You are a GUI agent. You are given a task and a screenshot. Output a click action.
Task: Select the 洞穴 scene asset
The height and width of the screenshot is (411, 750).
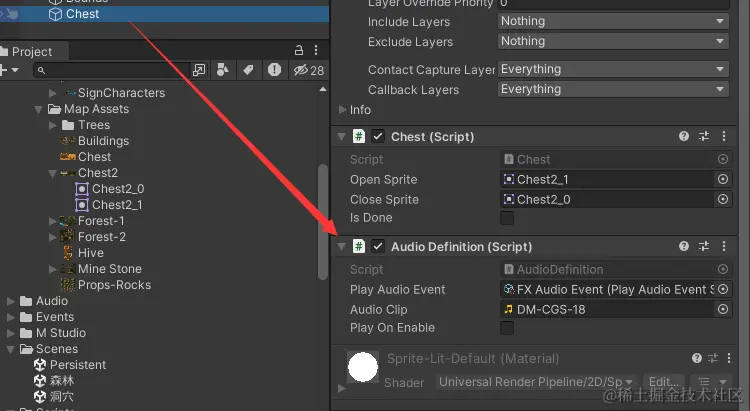pyautogui.click(x=62, y=397)
